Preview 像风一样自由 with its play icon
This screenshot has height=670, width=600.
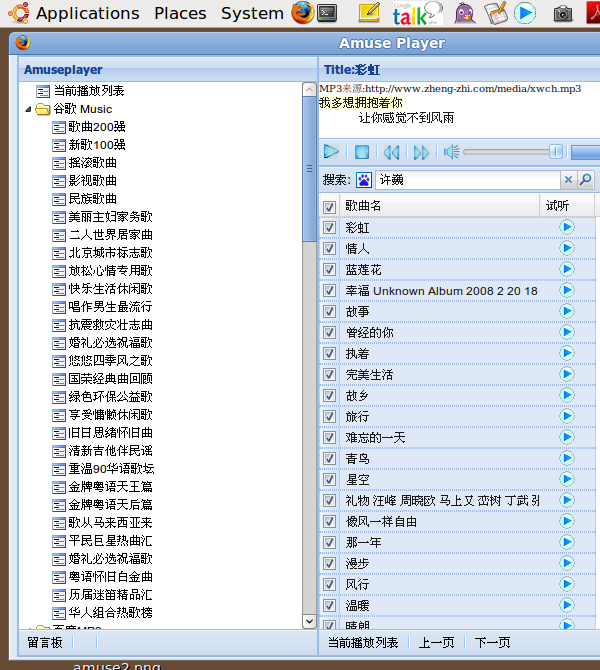point(567,521)
